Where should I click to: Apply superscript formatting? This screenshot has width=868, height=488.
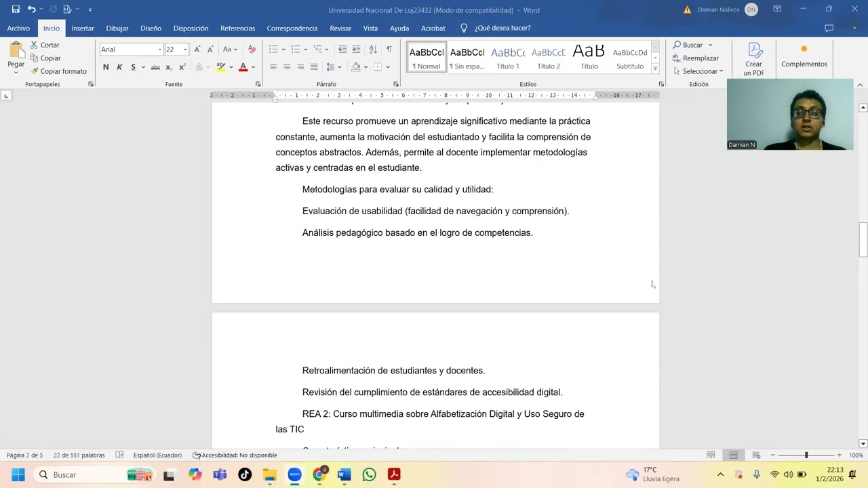(182, 67)
